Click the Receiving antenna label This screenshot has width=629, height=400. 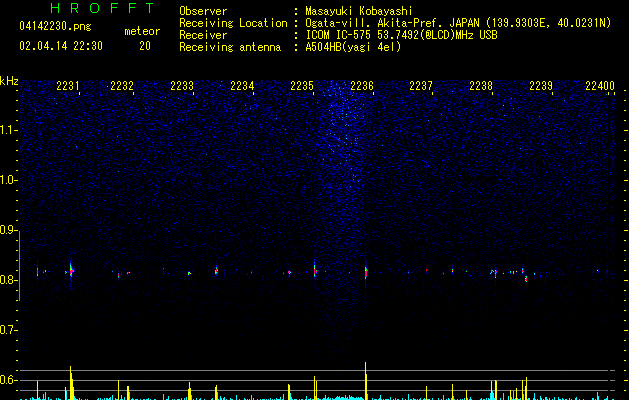(230, 47)
